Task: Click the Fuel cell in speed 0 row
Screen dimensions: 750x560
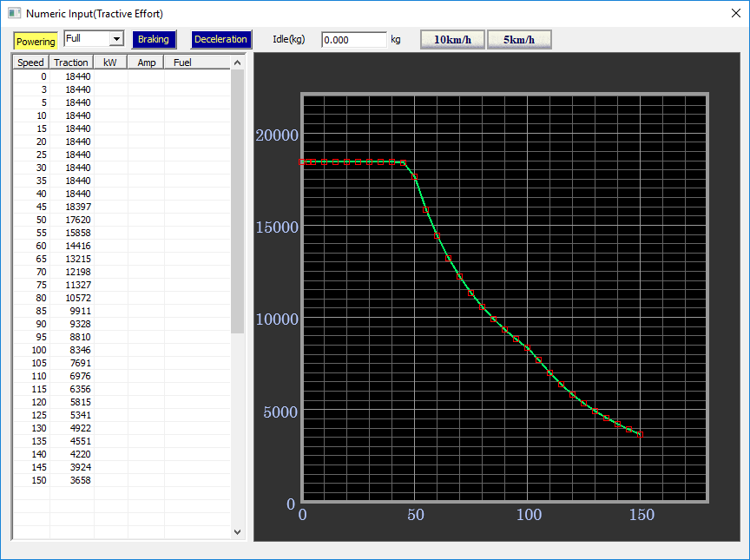Action: [198, 76]
